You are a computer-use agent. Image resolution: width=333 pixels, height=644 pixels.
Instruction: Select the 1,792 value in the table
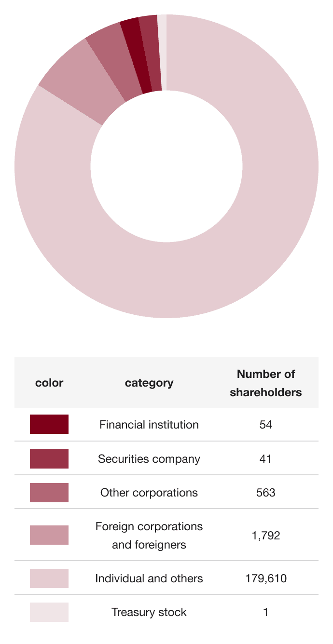[x=265, y=535]
